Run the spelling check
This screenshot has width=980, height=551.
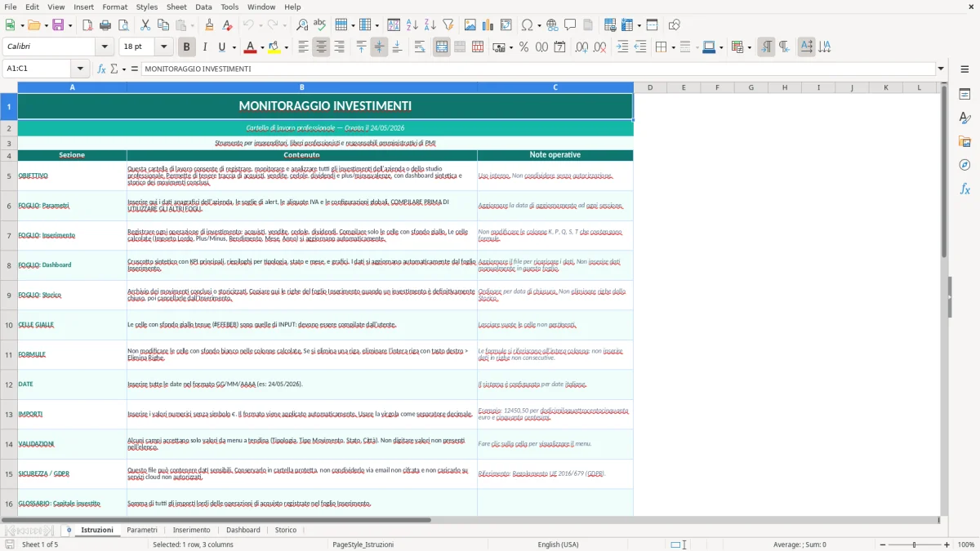point(319,25)
